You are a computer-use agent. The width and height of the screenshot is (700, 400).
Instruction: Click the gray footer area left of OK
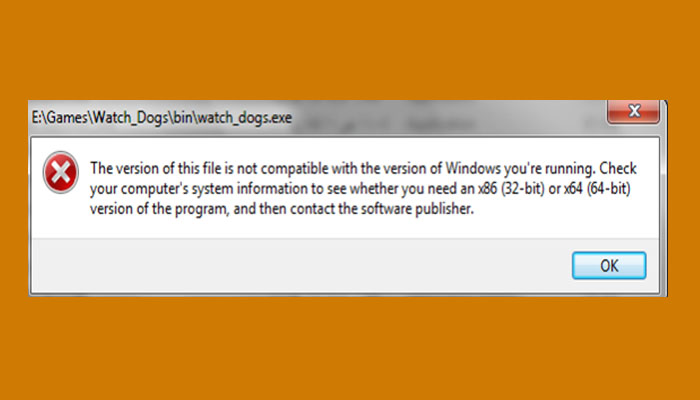coord(300,265)
